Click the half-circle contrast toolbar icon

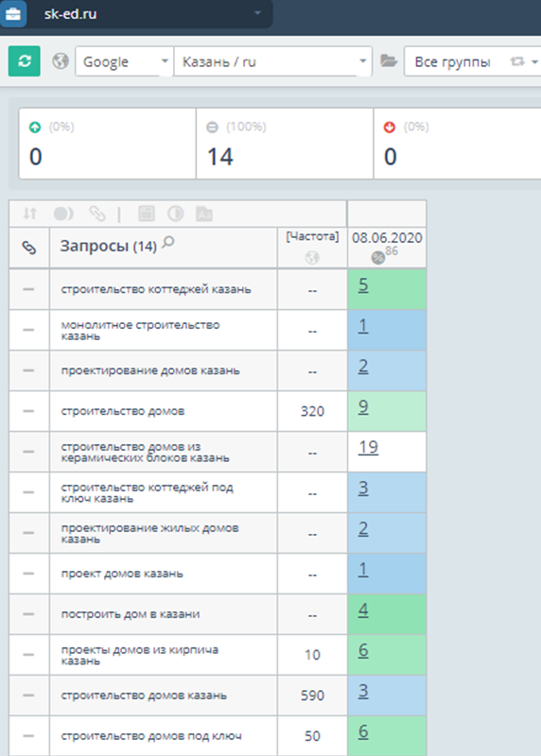pyautogui.click(x=175, y=214)
